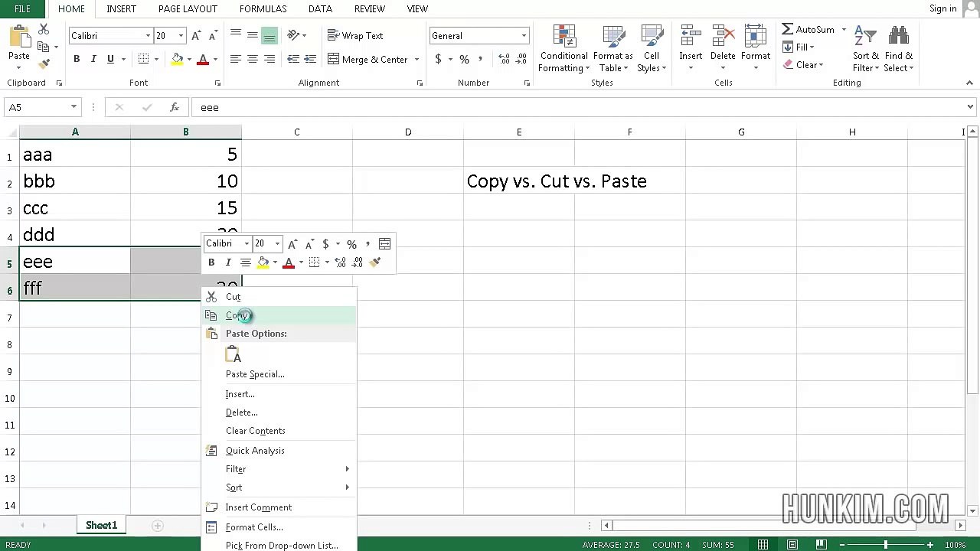Toggle Bold in the ribbon Font group
This screenshot has height=551, width=980.
pyautogui.click(x=77, y=59)
